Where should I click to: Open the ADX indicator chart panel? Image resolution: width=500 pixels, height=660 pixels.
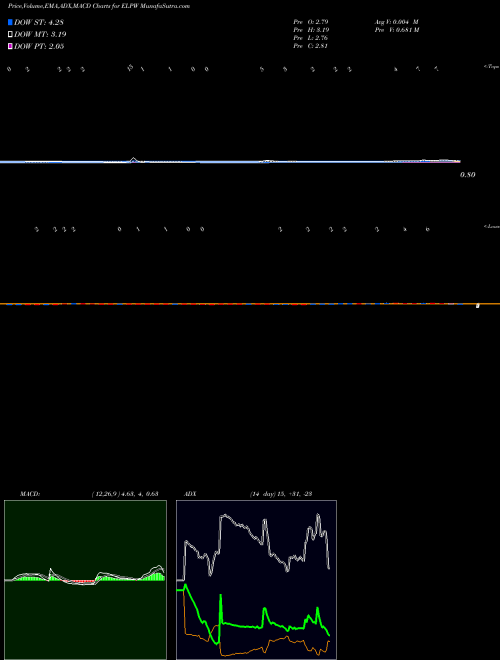point(256,580)
